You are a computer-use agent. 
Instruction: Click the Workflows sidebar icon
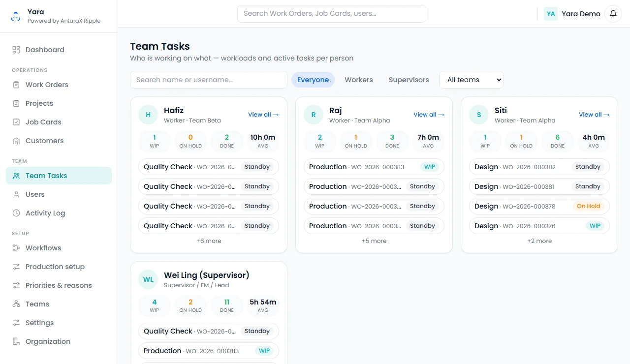pyautogui.click(x=16, y=248)
